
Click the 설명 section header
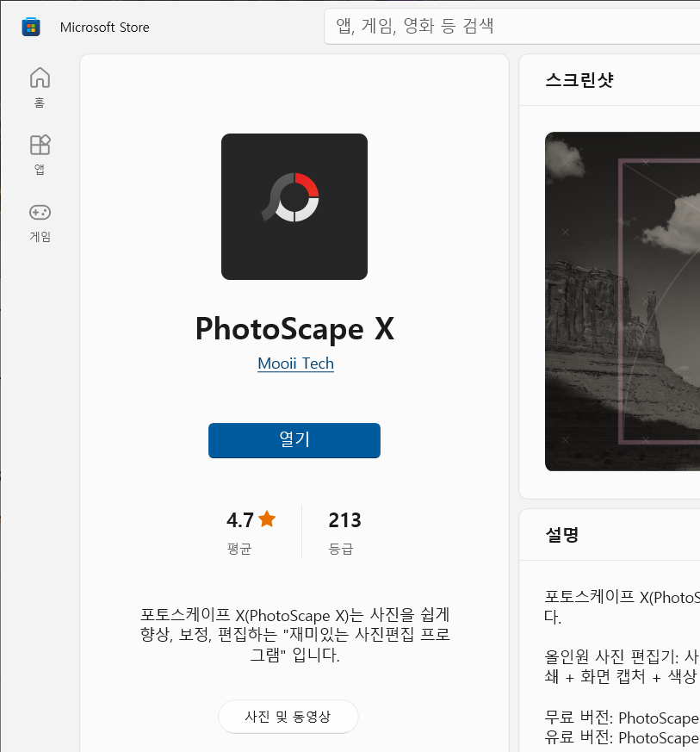[562, 534]
